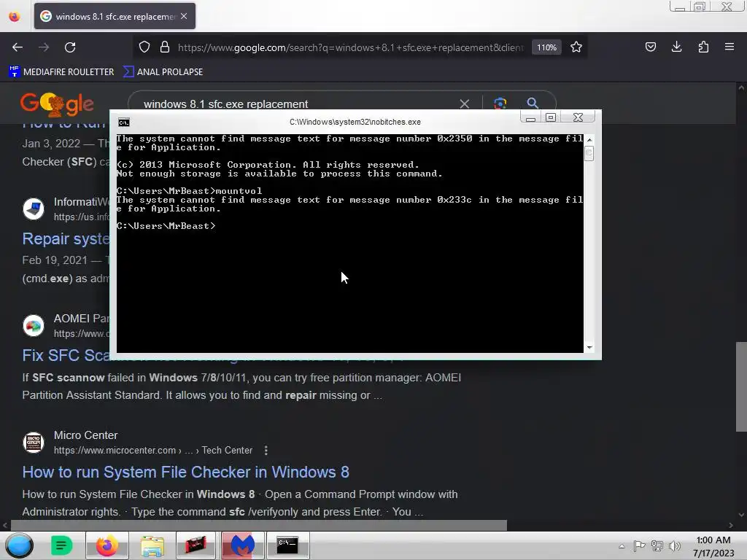The height and width of the screenshot is (560, 747).
Task: Click the Firefox logo in tab strip
Action: pyautogui.click(x=15, y=16)
